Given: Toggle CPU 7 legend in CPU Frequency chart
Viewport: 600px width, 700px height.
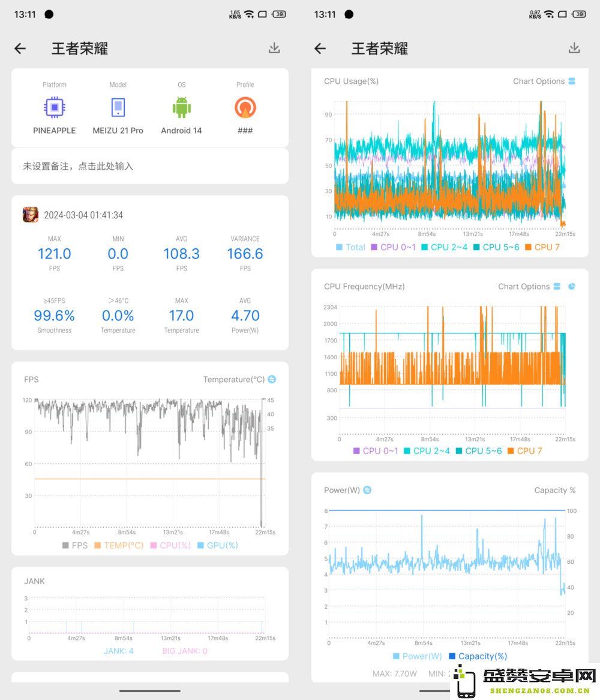Looking at the screenshot, I should click(525, 451).
